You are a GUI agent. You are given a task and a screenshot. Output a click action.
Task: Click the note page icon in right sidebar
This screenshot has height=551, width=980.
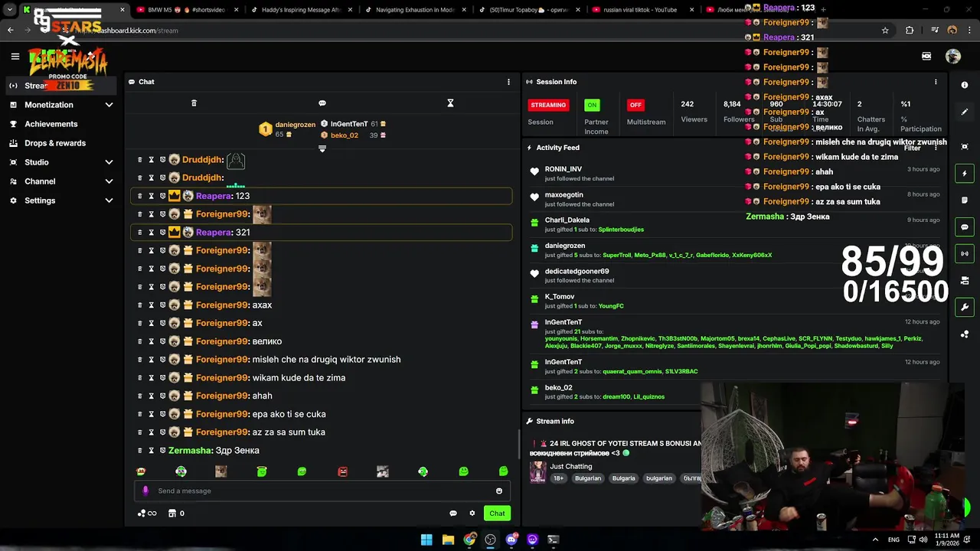(x=965, y=201)
